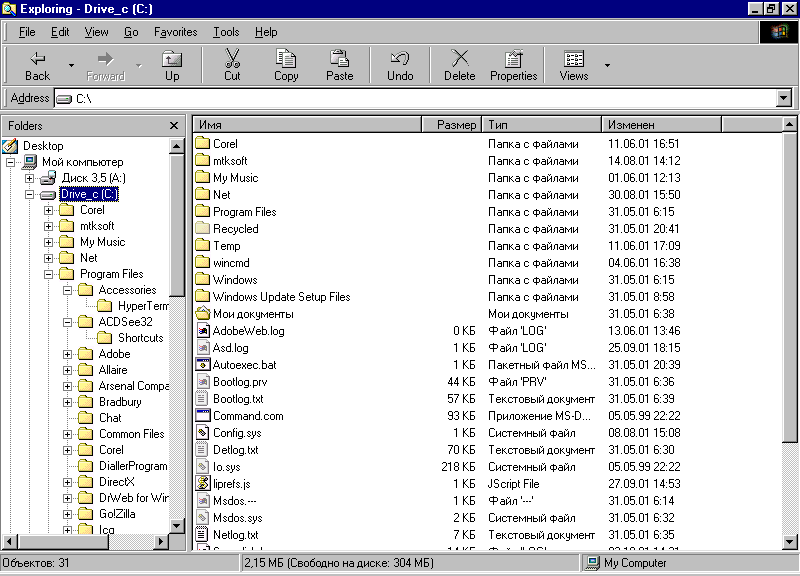The height and width of the screenshot is (576, 800).
Task: Open the Edit menu
Action: point(60,32)
